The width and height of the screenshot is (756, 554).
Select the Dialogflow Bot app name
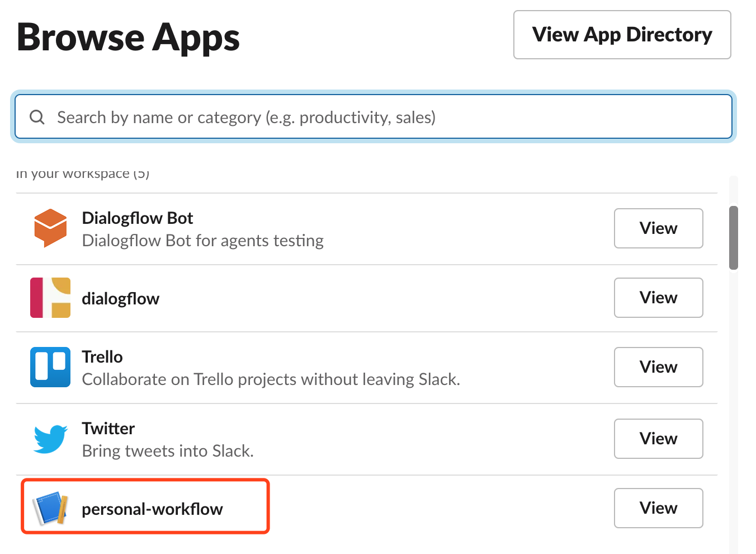[138, 218]
